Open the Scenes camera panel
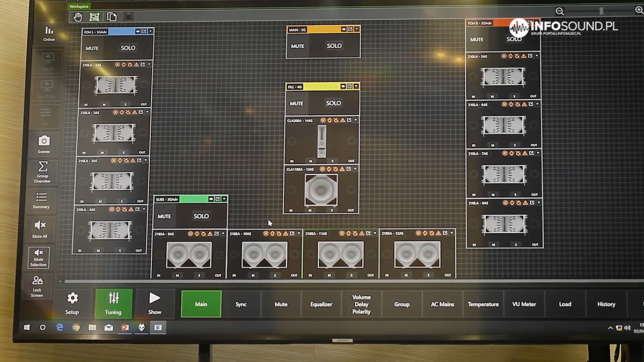This screenshot has width=644, height=362. click(x=44, y=144)
